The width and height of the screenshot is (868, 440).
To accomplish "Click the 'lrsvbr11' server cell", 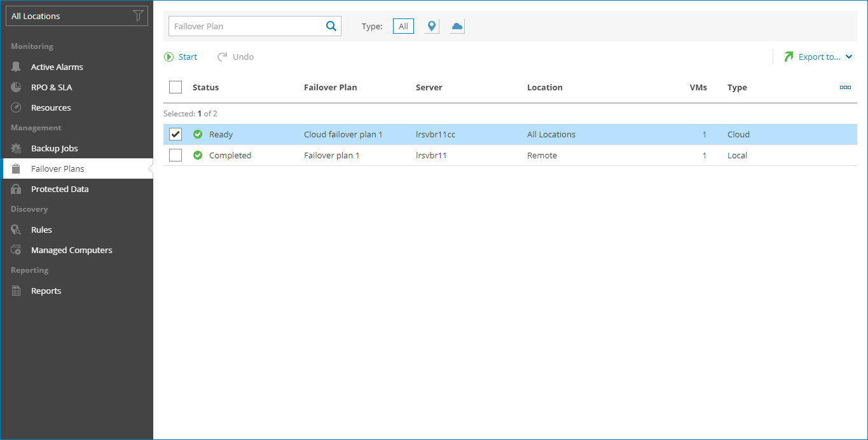I will tap(431, 155).
